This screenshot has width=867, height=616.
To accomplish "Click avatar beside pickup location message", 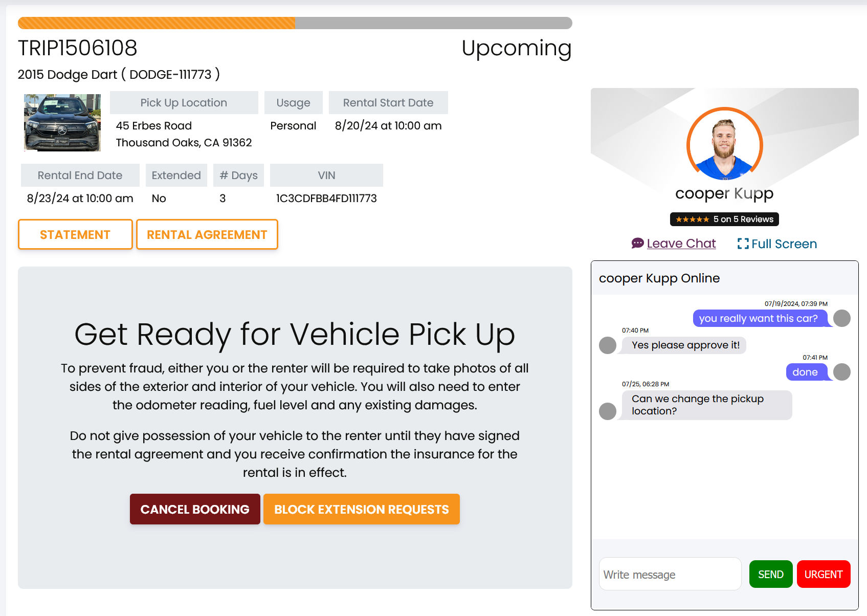I will (608, 411).
